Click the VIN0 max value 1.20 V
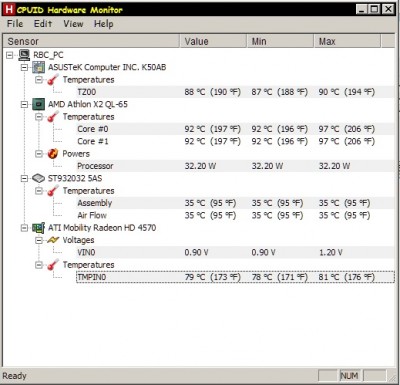Image resolution: width=400 pixels, height=385 pixels. (x=331, y=252)
